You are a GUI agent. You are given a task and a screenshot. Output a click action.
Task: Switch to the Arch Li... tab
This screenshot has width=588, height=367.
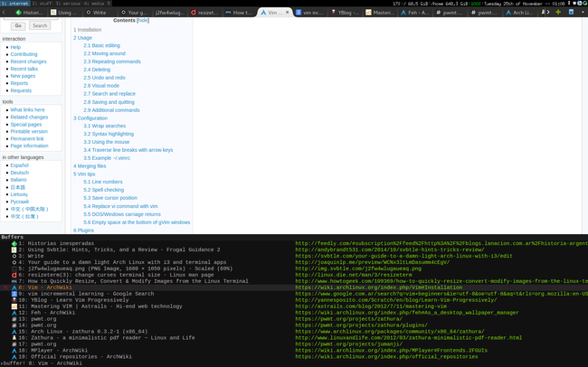point(519,13)
